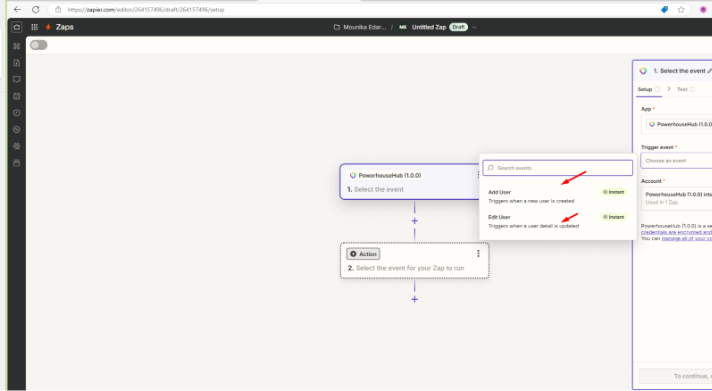View site info via the lock icon
The height and width of the screenshot is (391, 712).
coord(58,10)
